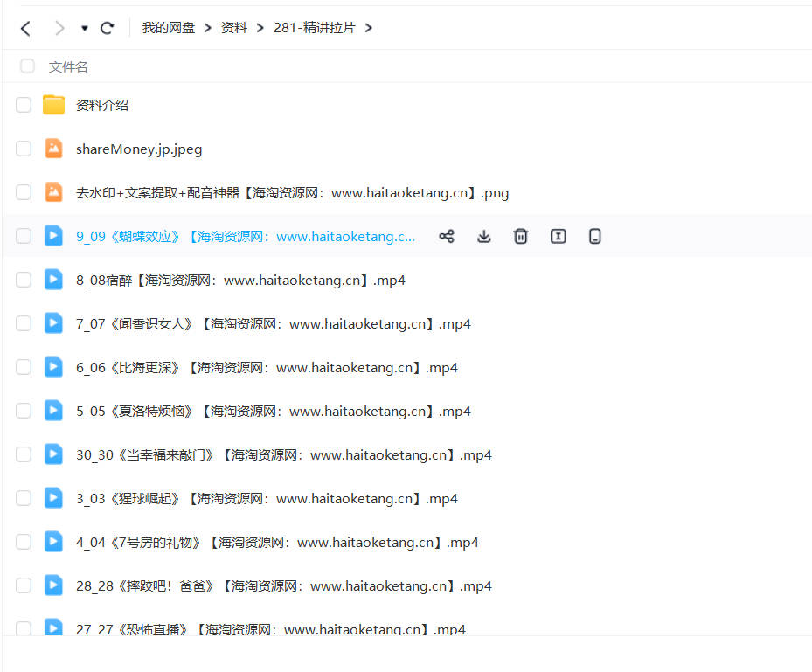Delete the 9_09《蝴蝶效应》 file
Image resolution: width=812 pixels, height=672 pixels.
click(x=520, y=237)
